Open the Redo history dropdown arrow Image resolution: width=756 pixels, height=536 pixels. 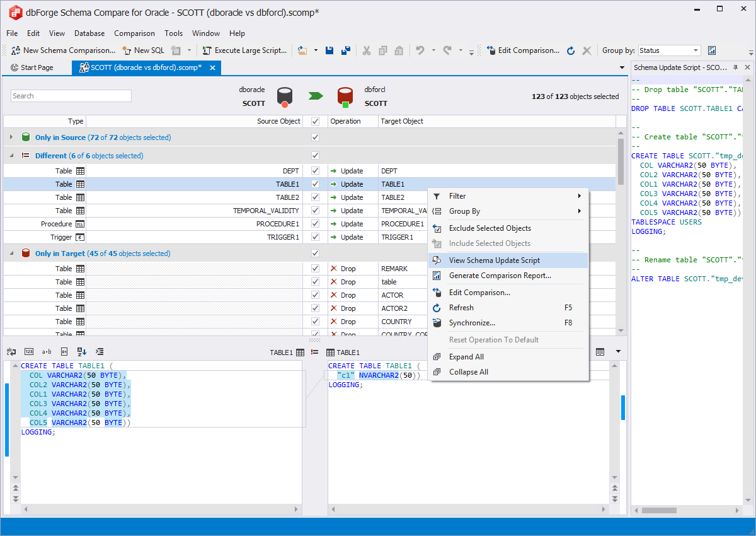tap(461, 50)
